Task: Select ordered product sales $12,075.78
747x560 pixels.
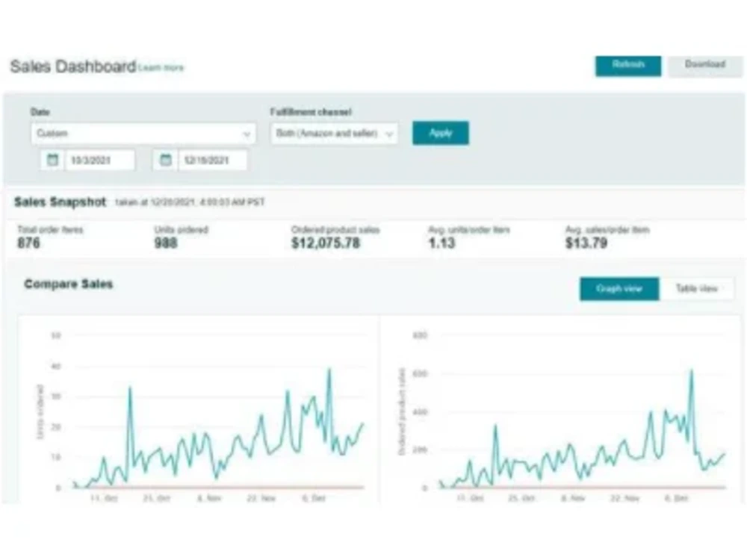Action: 326,243
